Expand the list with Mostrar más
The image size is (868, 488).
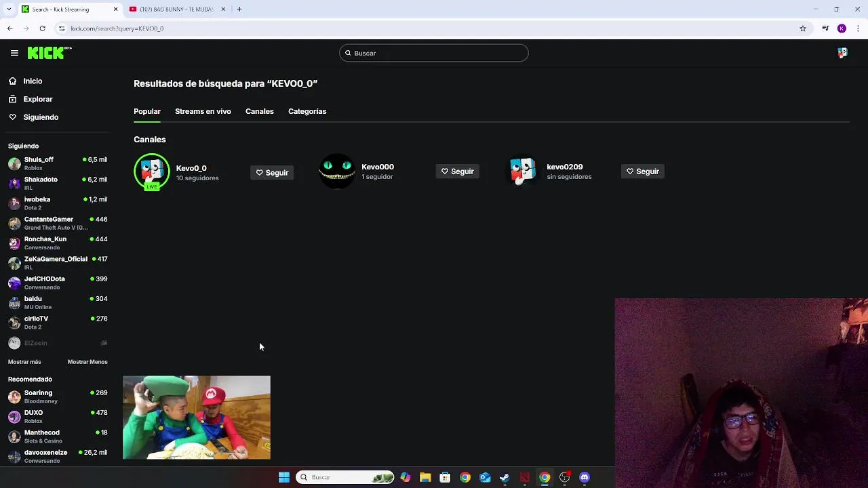[24, 362]
